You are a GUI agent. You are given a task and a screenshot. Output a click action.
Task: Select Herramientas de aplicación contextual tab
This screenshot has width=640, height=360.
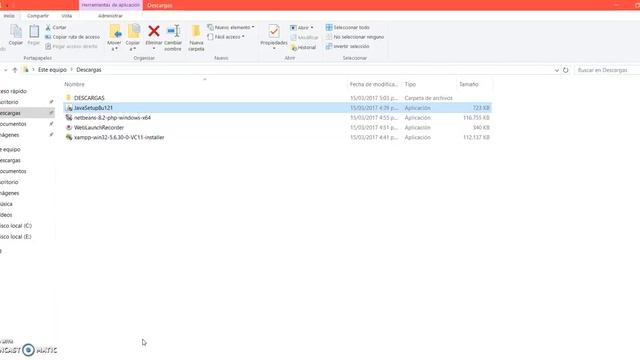111,5
